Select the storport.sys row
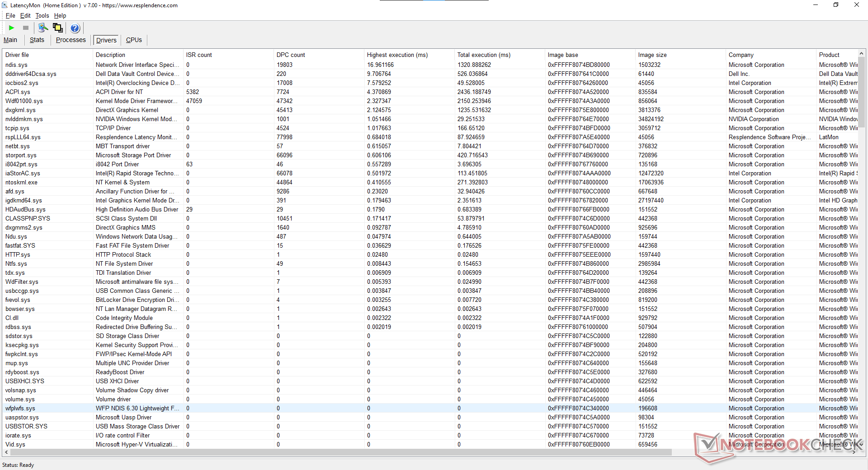 point(430,155)
